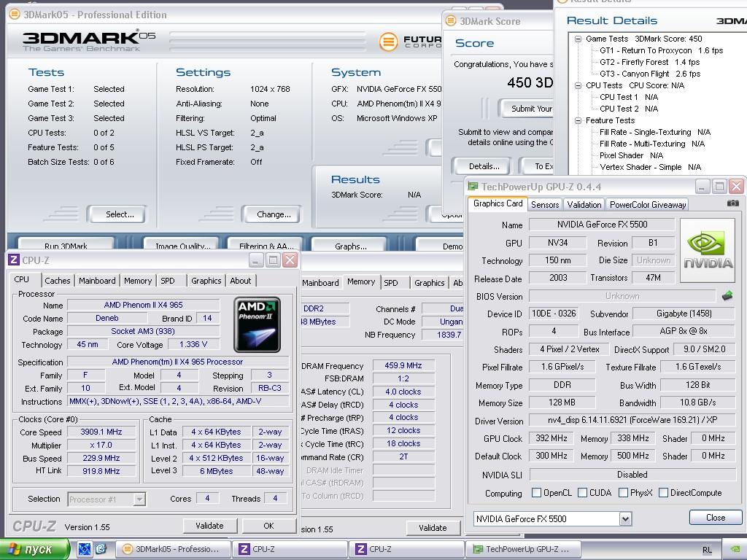Open the Caches tab in front CPU-Z

[57, 281]
